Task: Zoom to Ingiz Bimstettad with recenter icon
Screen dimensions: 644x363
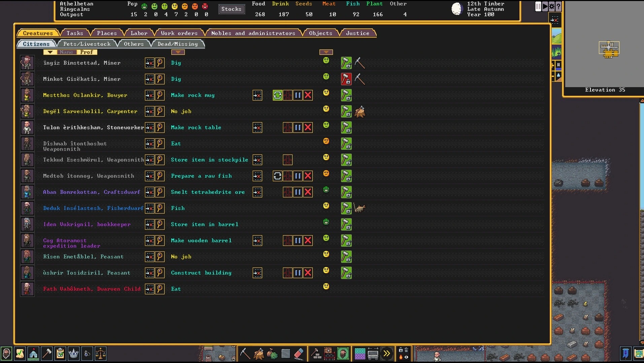Action: click(x=149, y=63)
